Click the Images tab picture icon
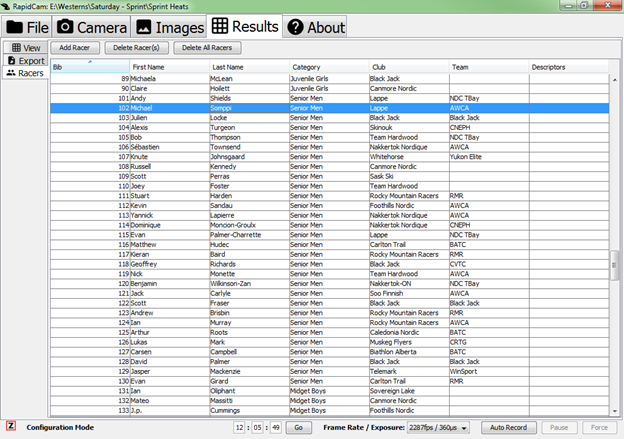The width and height of the screenshot is (624, 439). [x=144, y=27]
